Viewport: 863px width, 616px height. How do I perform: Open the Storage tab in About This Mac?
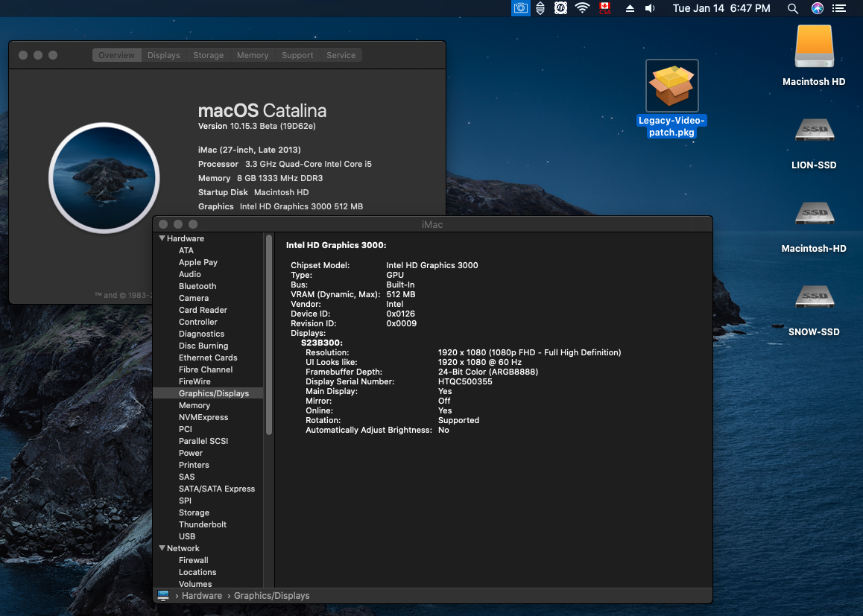click(208, 55)
